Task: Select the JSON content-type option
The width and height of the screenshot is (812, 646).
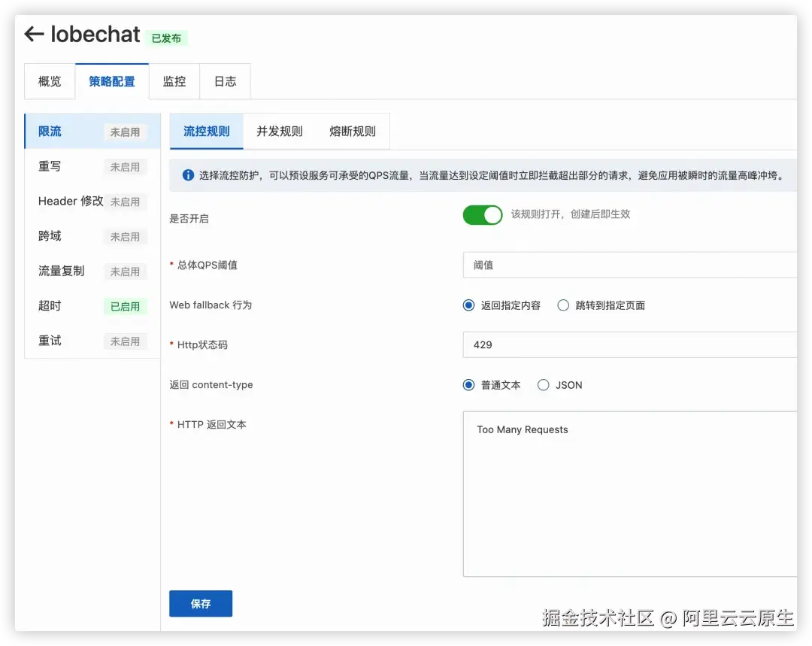Action: coord(543,385)
